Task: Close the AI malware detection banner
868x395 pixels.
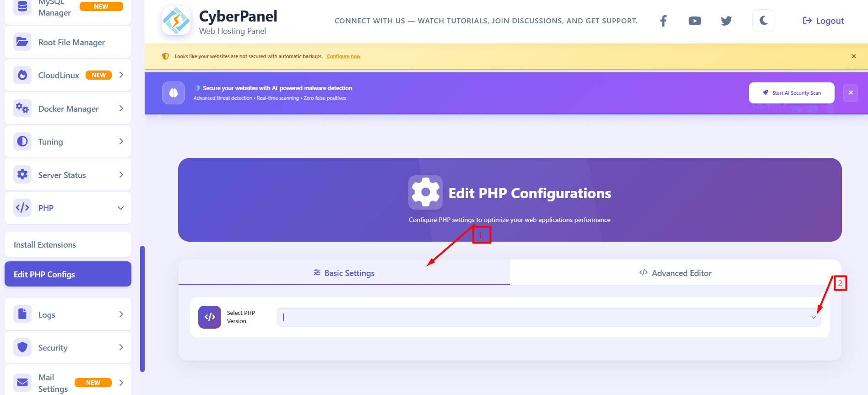Action: click(x=850, y=93)
